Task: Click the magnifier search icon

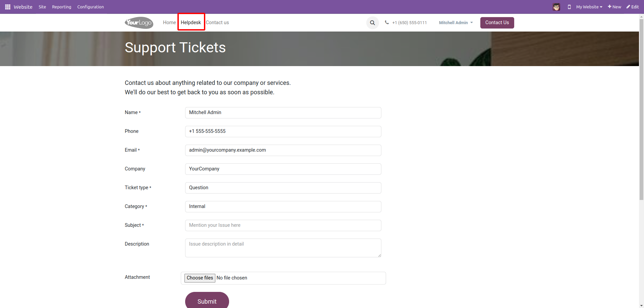Action: click(x=372, y=23)
